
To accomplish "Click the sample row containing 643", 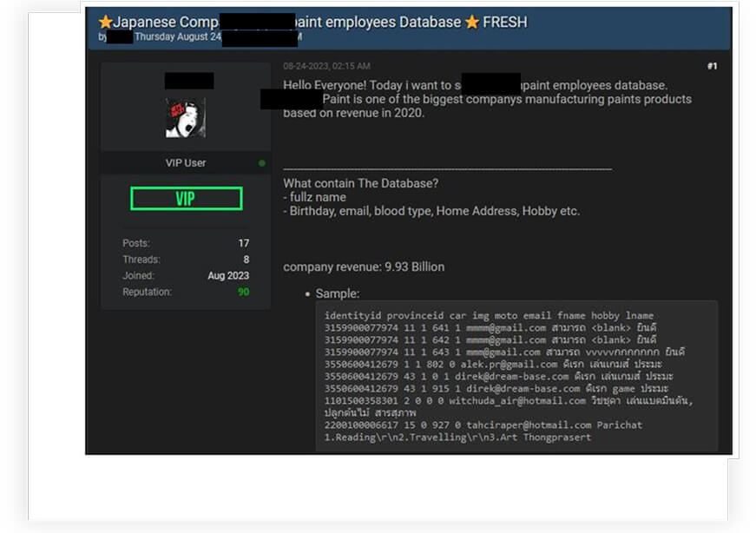I will pos(504,352).
